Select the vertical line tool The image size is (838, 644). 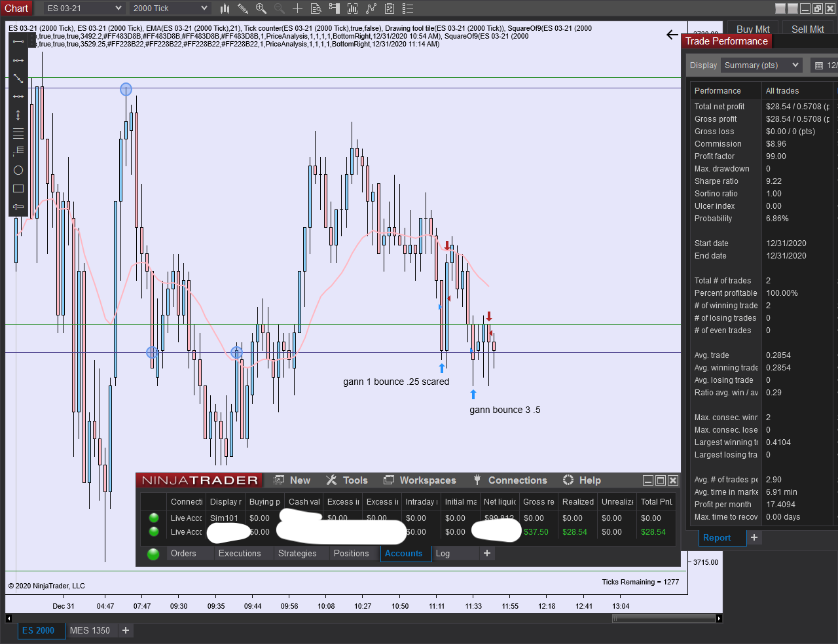point(18,115)
